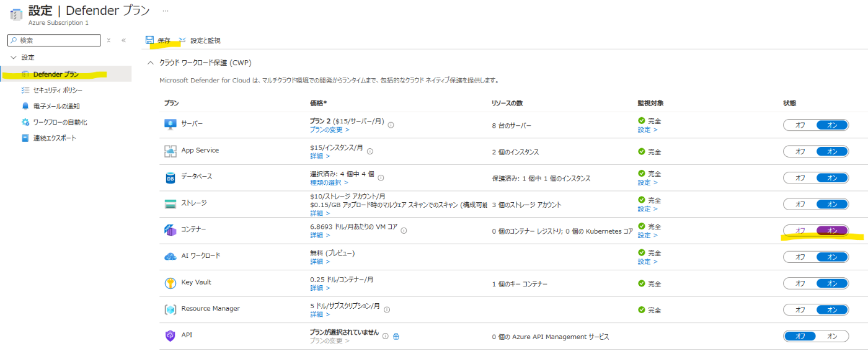Turn off the Storage plan toggle
Image resolution: width=868 pixels, height=359 pixels.
pos(800,204)
